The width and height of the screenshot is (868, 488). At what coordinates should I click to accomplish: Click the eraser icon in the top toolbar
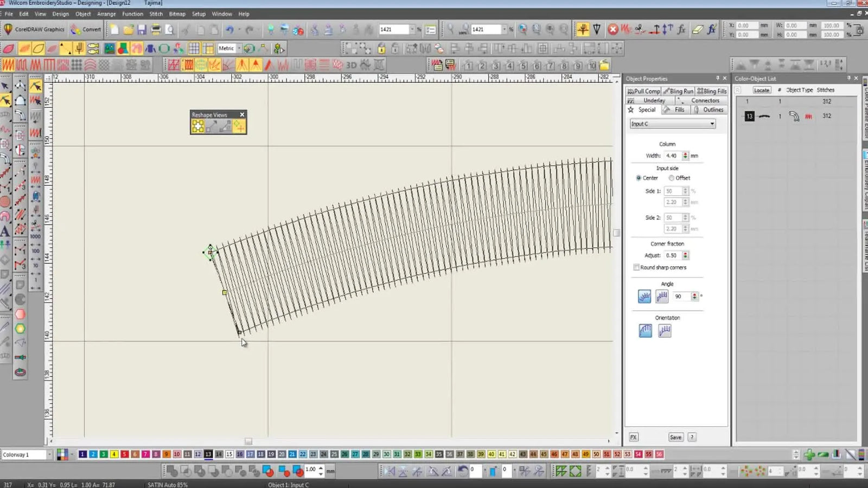pos(697,29)
